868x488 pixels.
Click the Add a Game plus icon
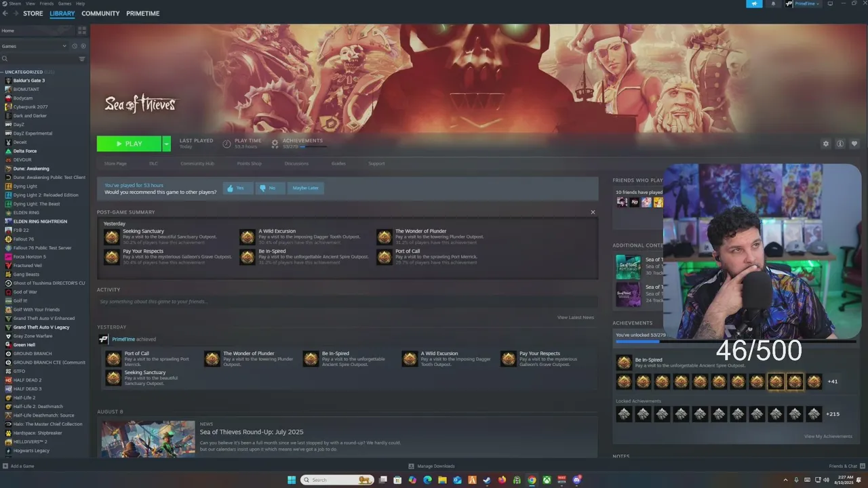tap(5, 466)
